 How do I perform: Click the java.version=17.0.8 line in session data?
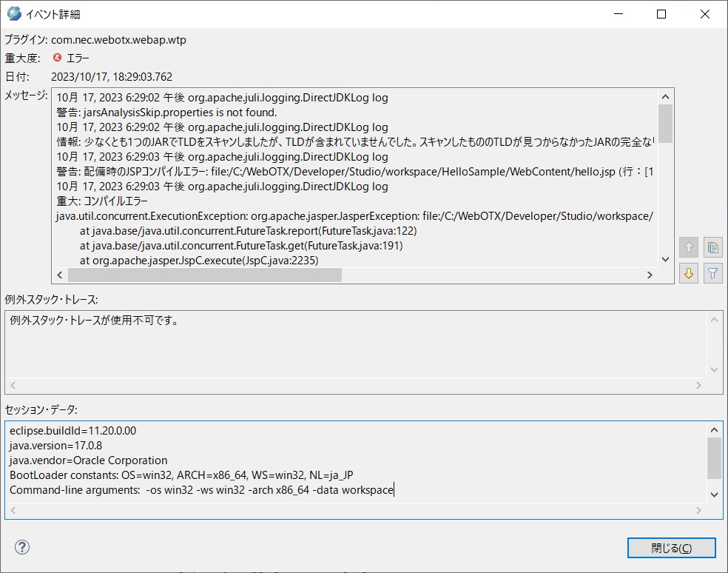(x=56, y=445)
